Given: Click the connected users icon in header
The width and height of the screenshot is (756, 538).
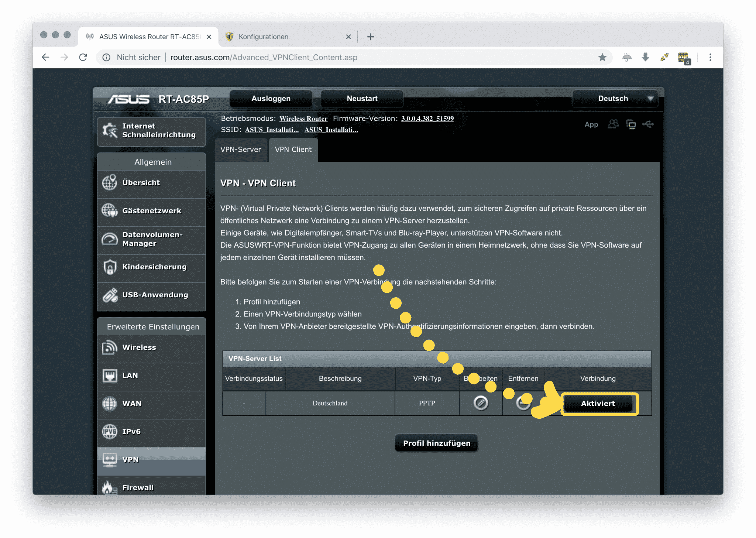Looking at the screenshot, I should point(613,124).
